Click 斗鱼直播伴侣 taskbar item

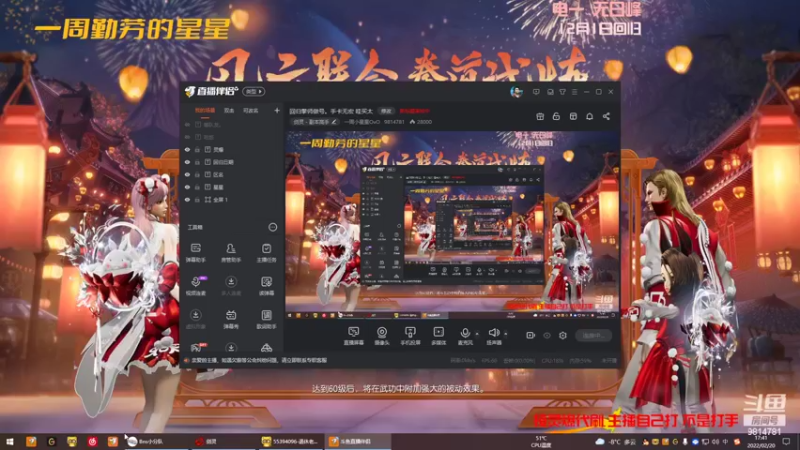point(357,441)
